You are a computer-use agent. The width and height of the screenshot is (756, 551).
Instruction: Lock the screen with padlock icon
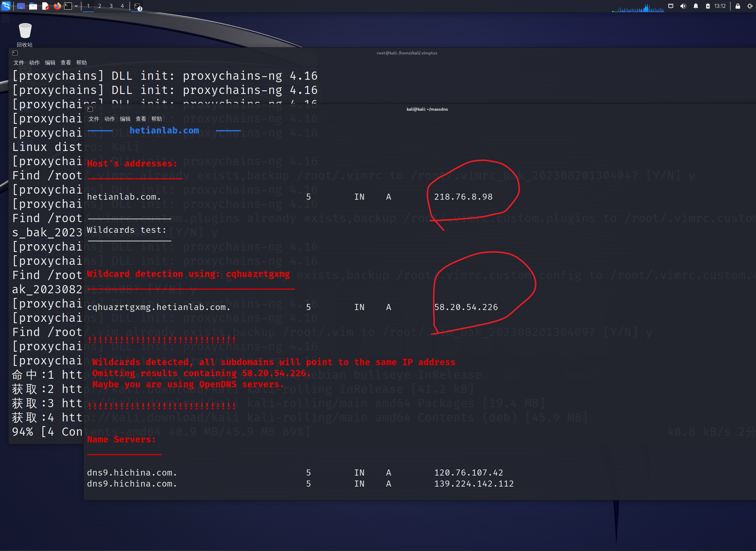738,6
